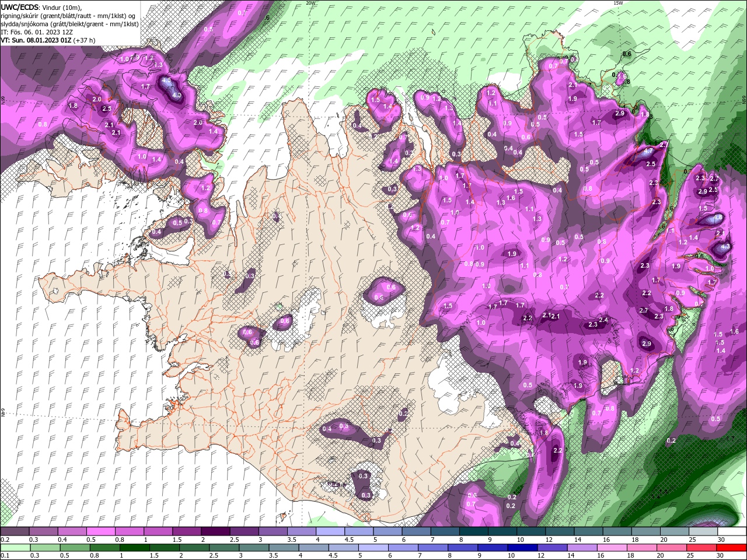Pick the dark purple snow-scale swatch labeled 2

point(215,531)
